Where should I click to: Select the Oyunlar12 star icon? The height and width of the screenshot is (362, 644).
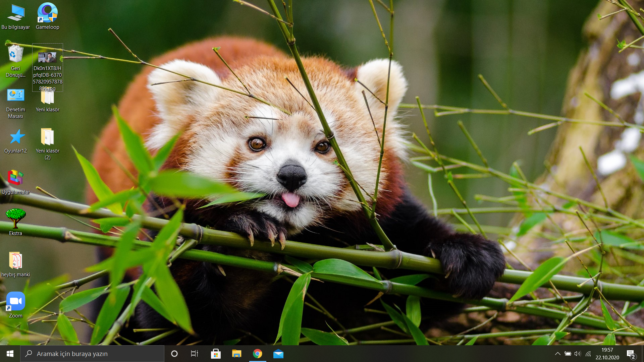15,141
